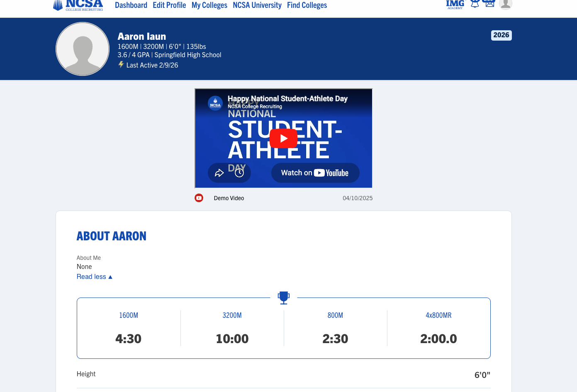Go to Edit Profile

click(169, 5)
